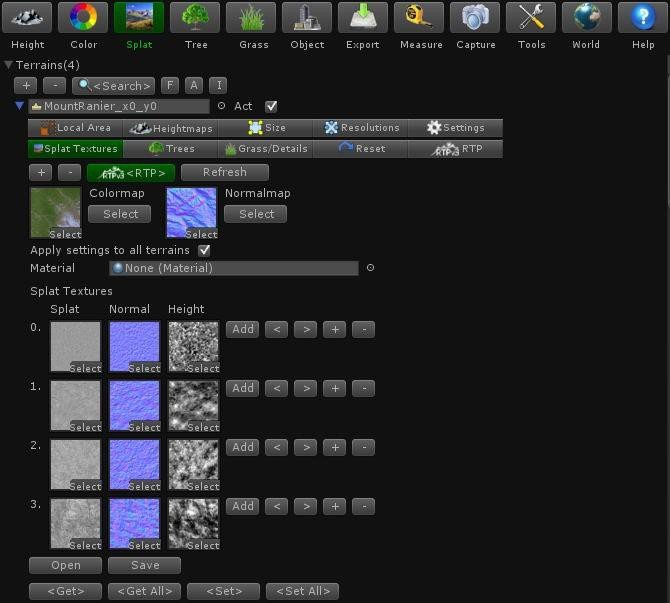The image size is (670, 603).
Task: Move splat row 2 right with > button
Action: coord(306,447)
